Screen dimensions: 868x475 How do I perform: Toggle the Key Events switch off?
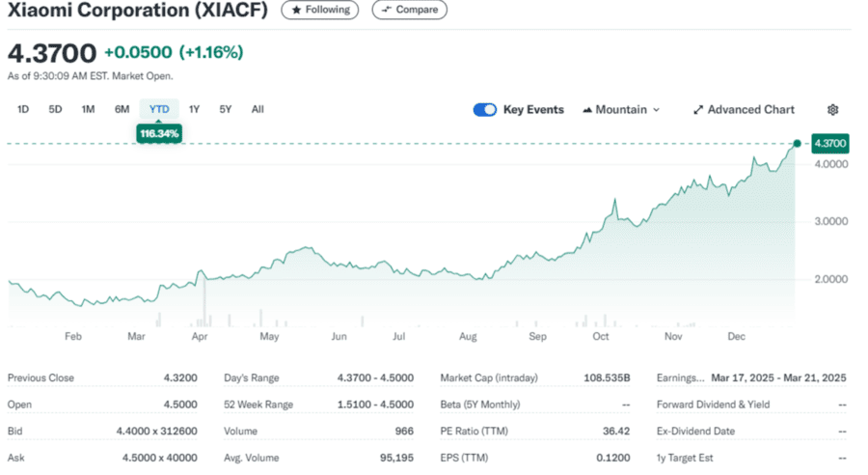point(485,110)
